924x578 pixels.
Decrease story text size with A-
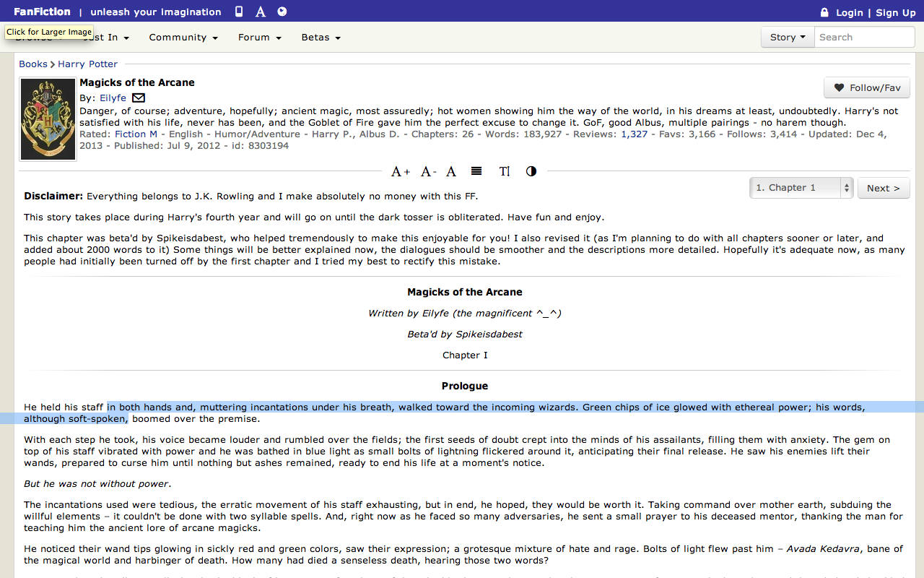tap(428, 171)
